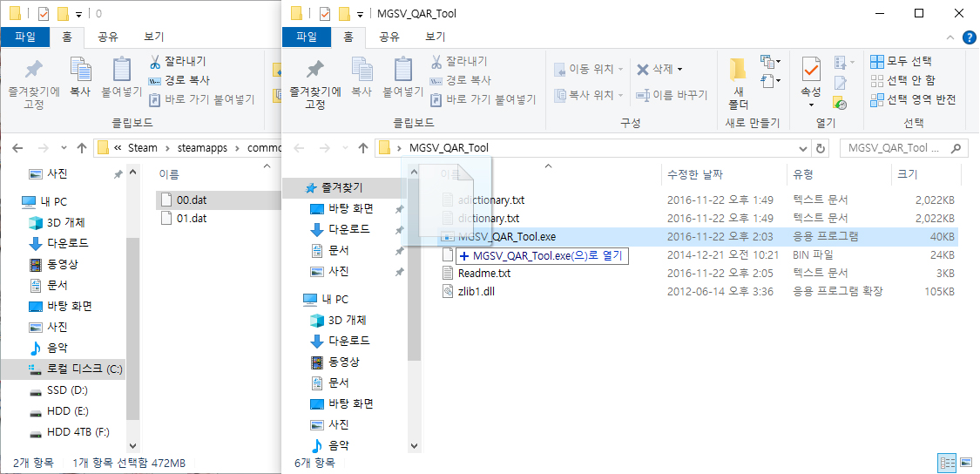980x474 pixels.
Task: Refresh the MGSV_QAR_Tool folder
Action: pyautogui.click(x=821, y=148)
